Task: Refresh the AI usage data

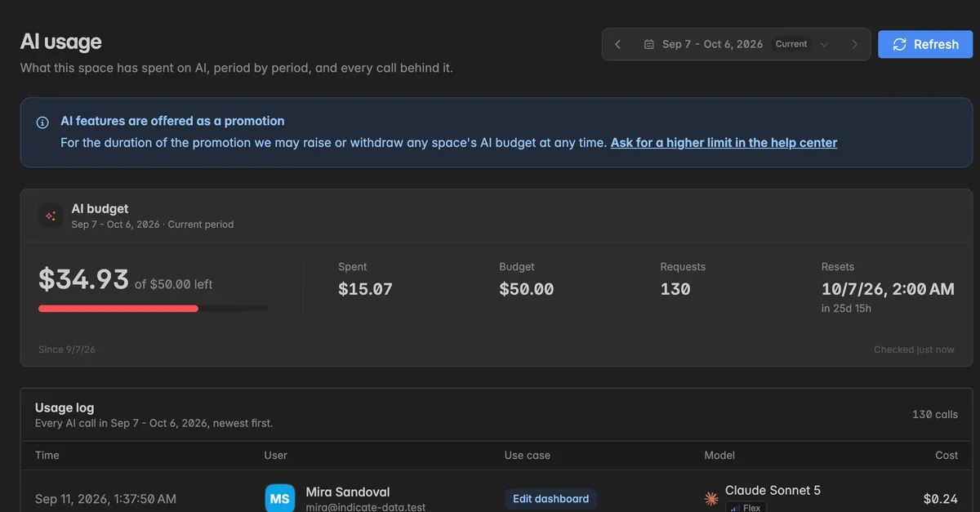Action: [925, 44]
